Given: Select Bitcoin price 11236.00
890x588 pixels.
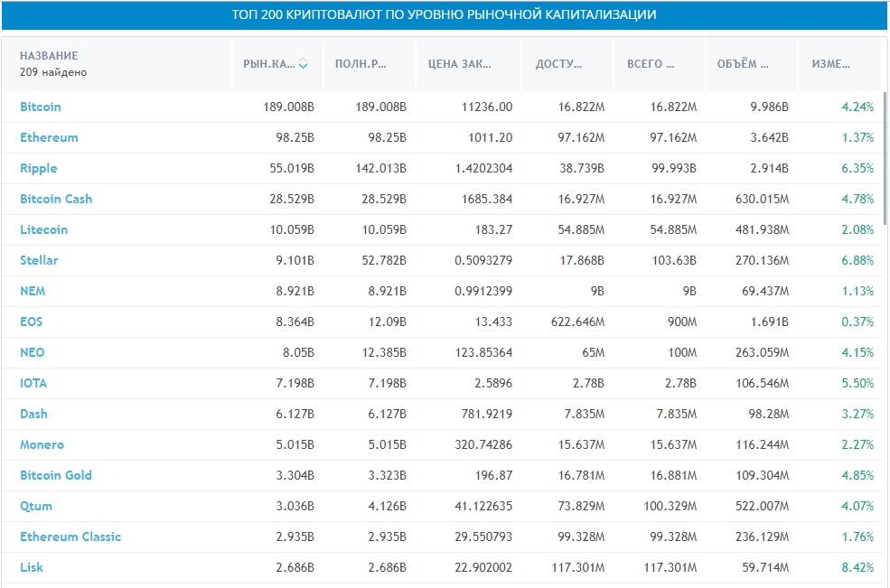Looking at the screenshot, I should [x=487, y=107].
